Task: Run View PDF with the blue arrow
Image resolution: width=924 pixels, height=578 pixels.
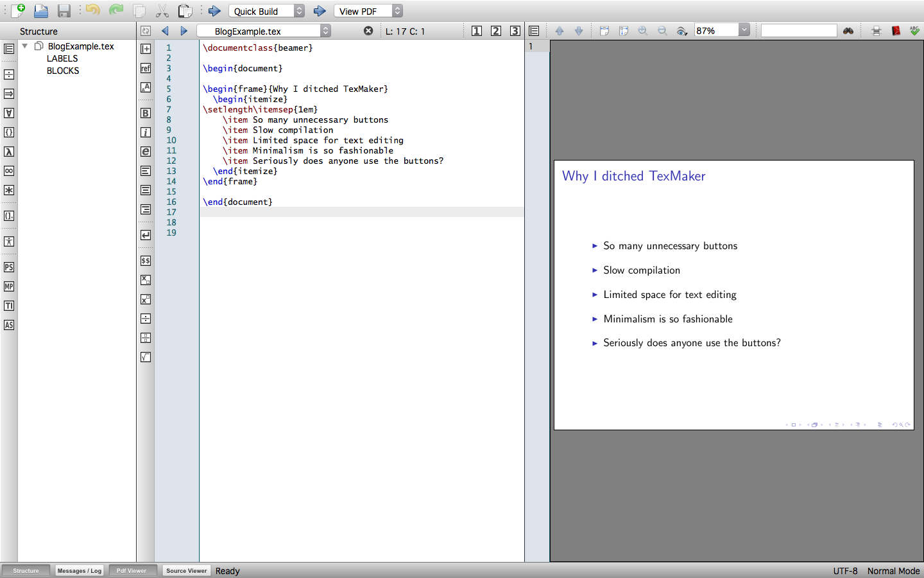Action: [x=320, y=11]
